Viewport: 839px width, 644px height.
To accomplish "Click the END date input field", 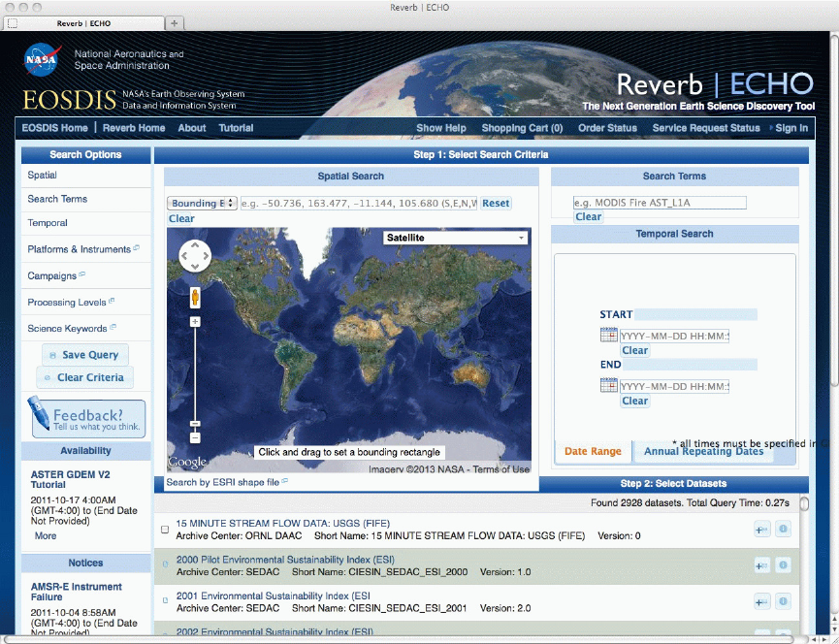I will 674,386.
